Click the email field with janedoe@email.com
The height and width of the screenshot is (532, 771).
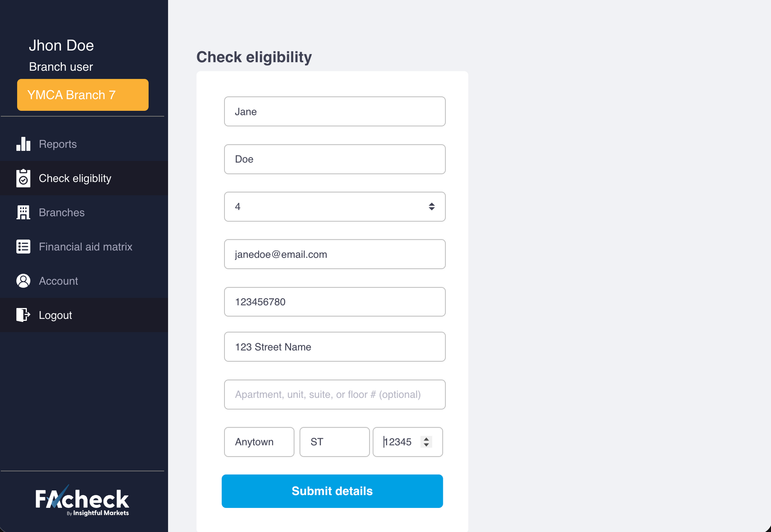[335, 254]
